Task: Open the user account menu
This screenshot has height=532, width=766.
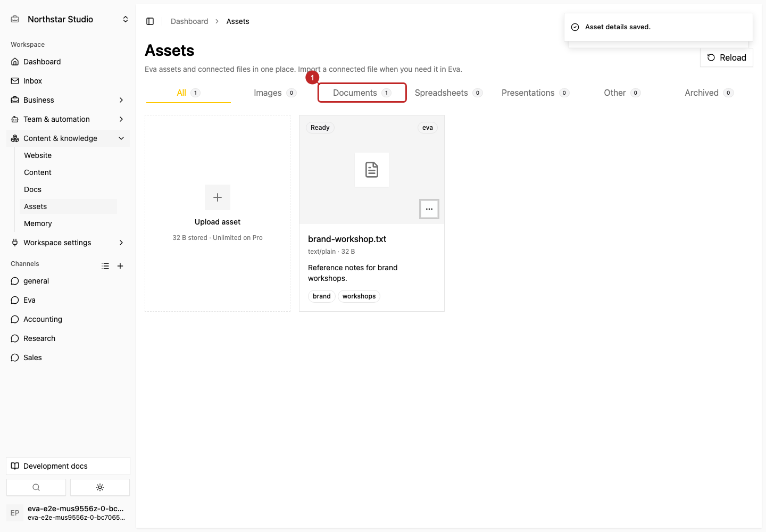Action: (x=68, y=513)
